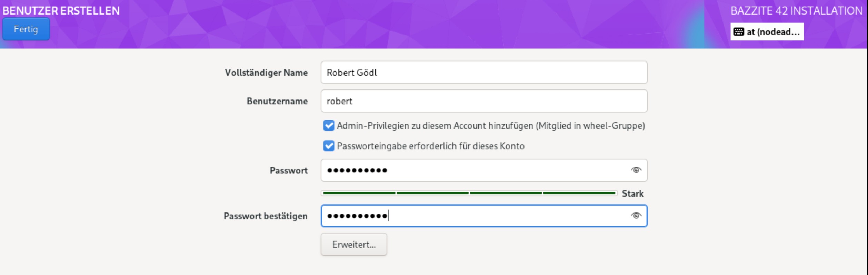868x275 pixels.
Task: Click the 'Passwort bestätigen' field label
Action: click(x=265, y=216)
